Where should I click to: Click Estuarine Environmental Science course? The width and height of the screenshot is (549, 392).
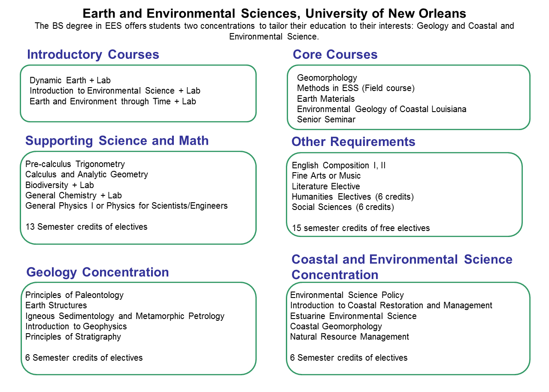click(353, 316)
